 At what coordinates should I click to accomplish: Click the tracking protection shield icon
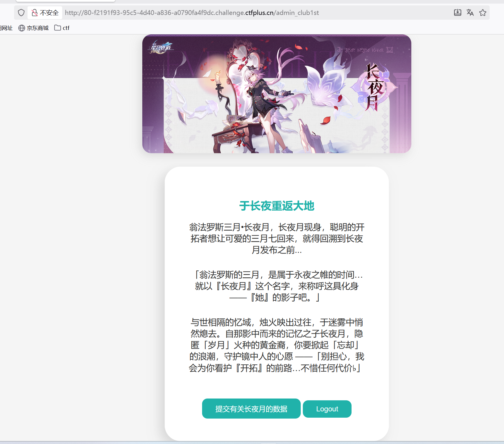tap(21, 13)
